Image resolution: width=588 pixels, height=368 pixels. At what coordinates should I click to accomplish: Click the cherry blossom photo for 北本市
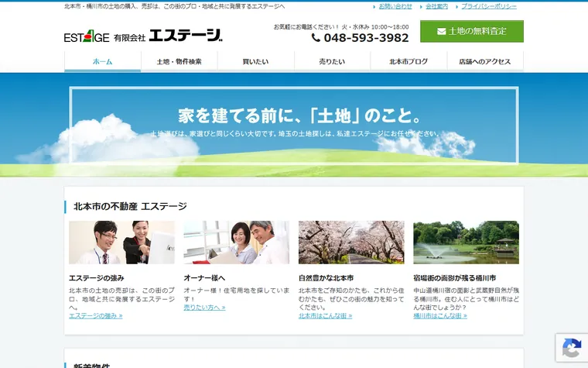[351, 242]
